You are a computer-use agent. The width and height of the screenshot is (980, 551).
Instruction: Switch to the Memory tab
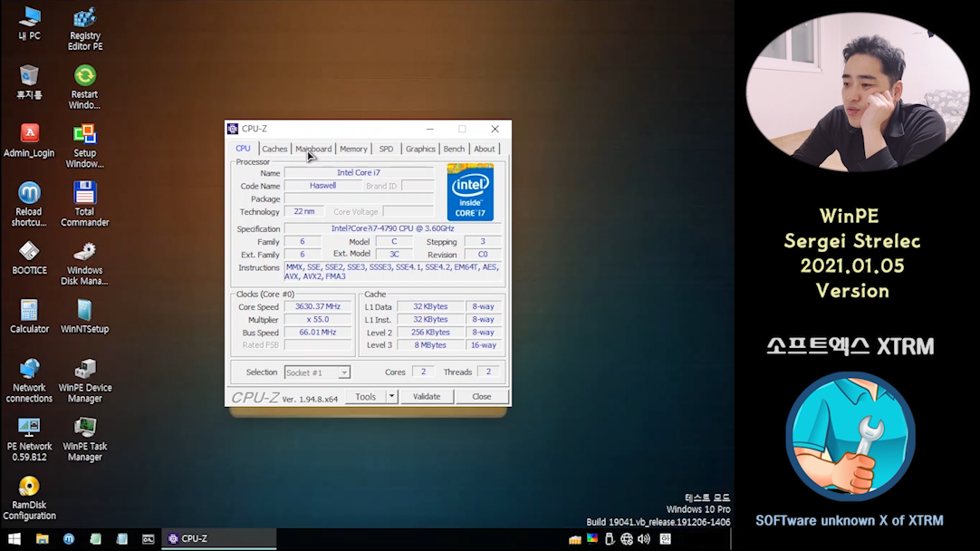point(354,149)
